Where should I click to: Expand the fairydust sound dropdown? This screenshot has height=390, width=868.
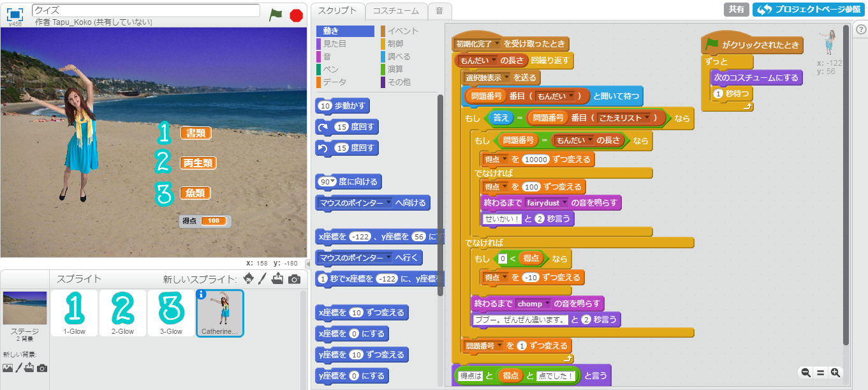pos(564,202)
